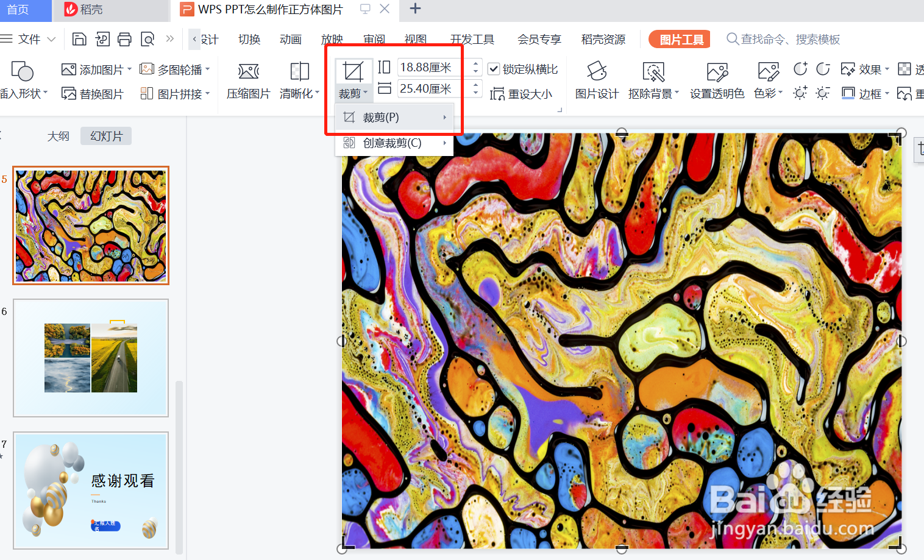Viewport: 924px width, 560px height.
Task: Click the 插入形状 shapes icon
Action: click(x=23, y=71)
